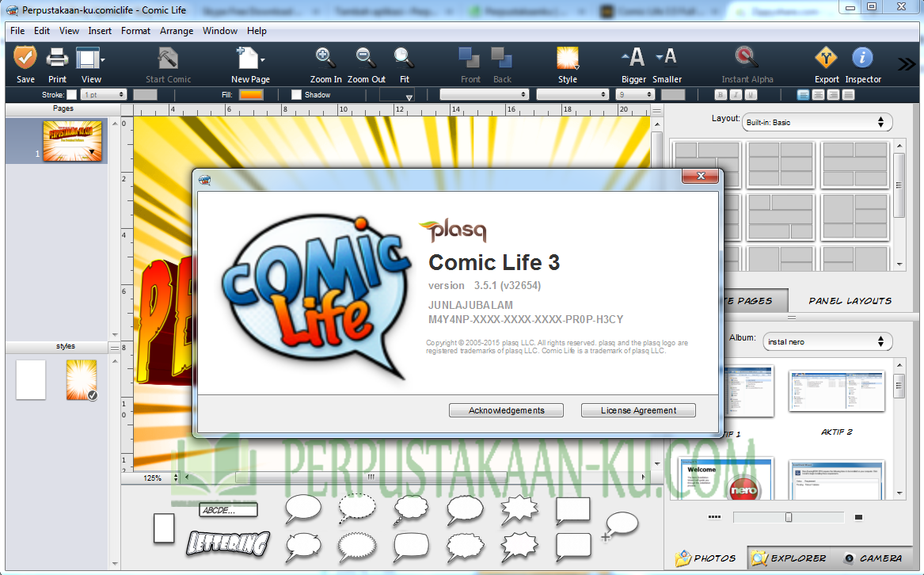Select page 1 thumbnail in Pages

[72, 141]
